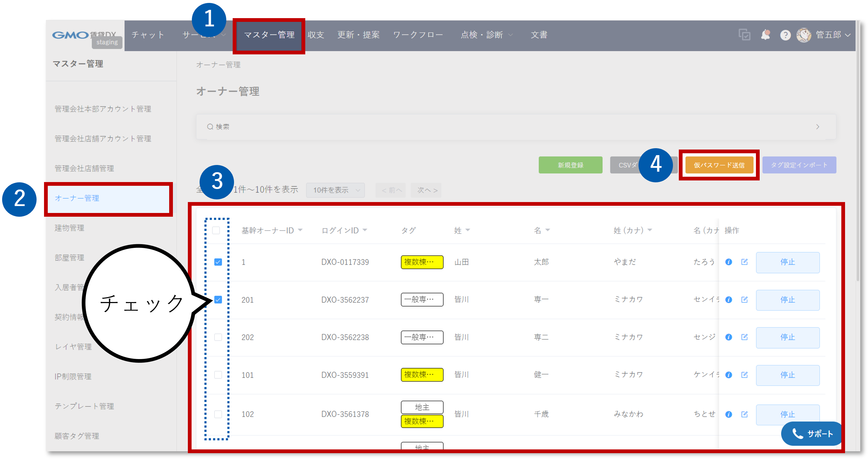Open 顧客タグ管理 in sidebar

click(77, 436)
